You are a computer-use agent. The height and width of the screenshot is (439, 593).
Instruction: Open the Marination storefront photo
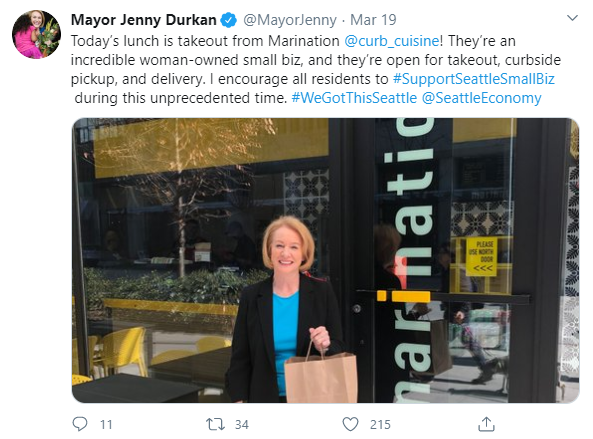[325, 260]
